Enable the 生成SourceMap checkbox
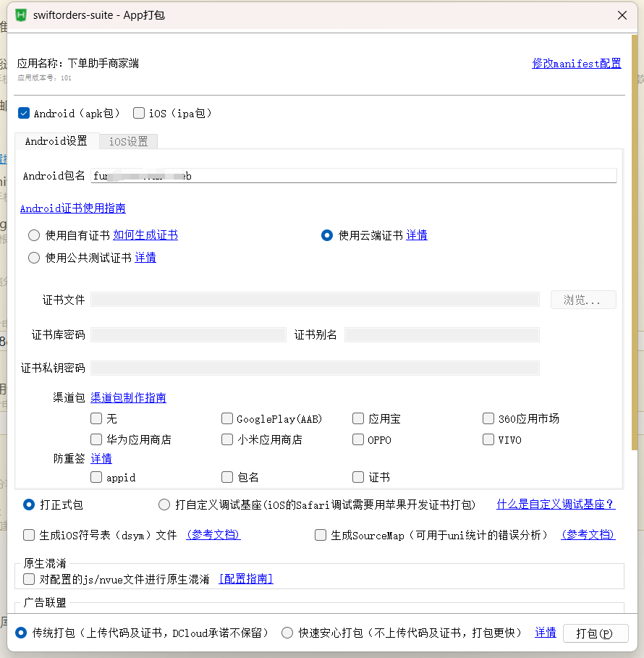 tap(321, 535)
